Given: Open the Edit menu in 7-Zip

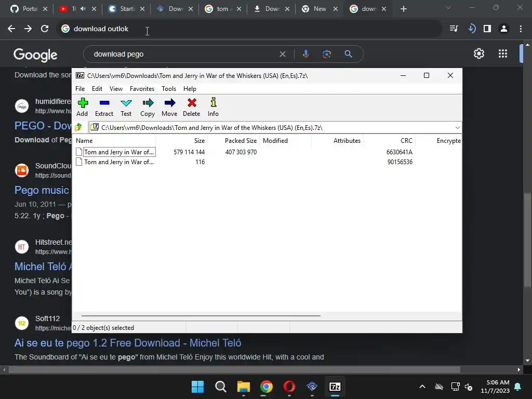Looking at the screenshot, I should pyautogui.click(x=97, y=88).
